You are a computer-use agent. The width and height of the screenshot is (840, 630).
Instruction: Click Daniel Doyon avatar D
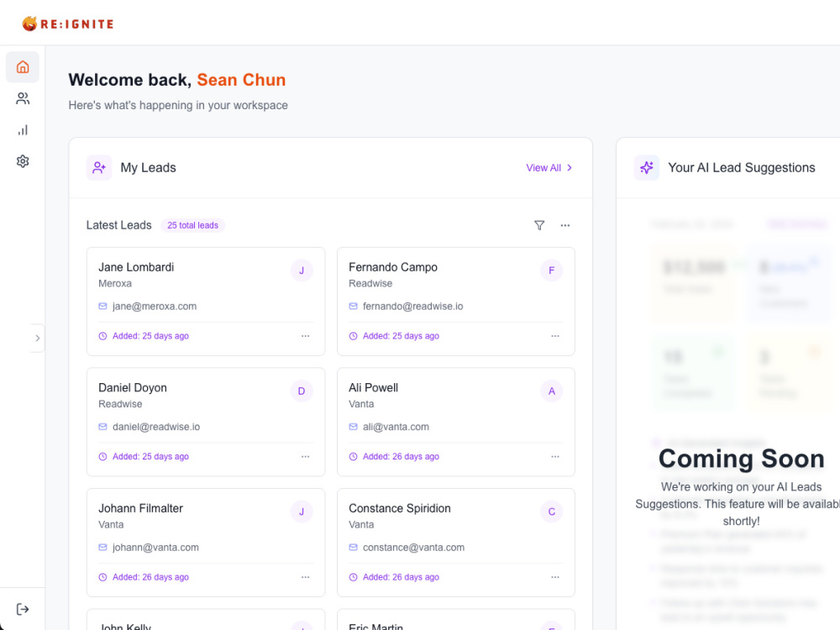[302, 391]
